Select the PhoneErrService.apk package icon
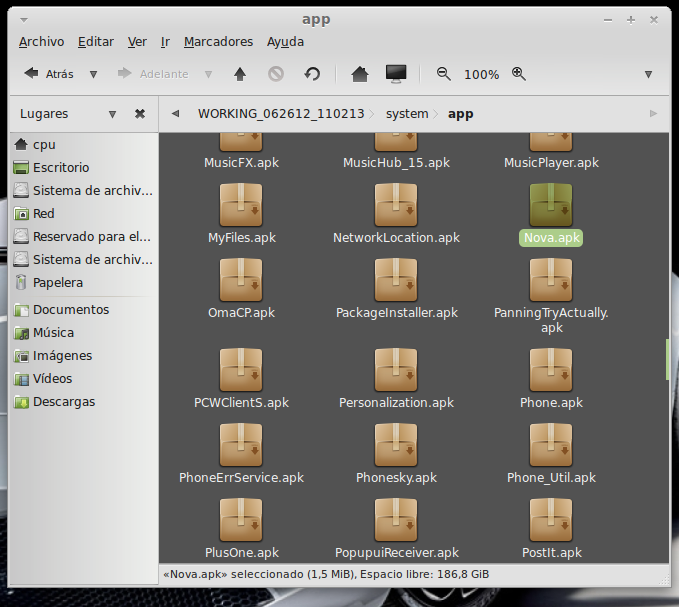679x607 pixels. click(x=241, y=445)
